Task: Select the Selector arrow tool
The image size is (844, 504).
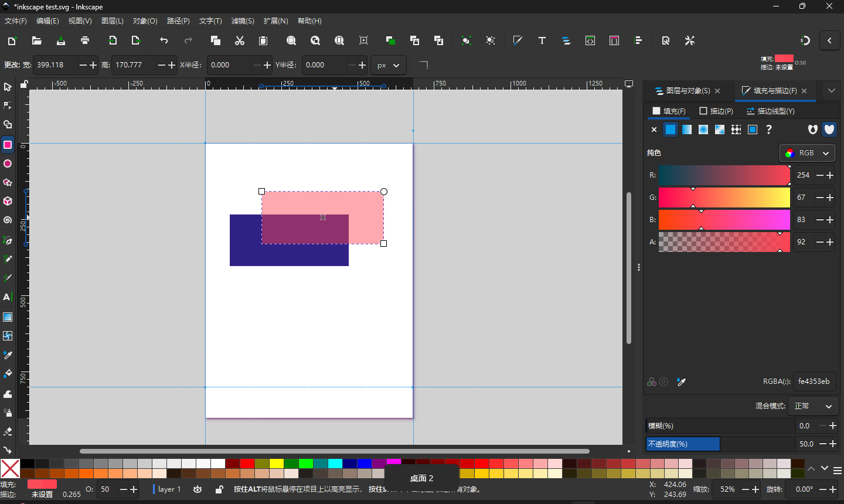Action: pyautogui.click(x=8, y=87)
